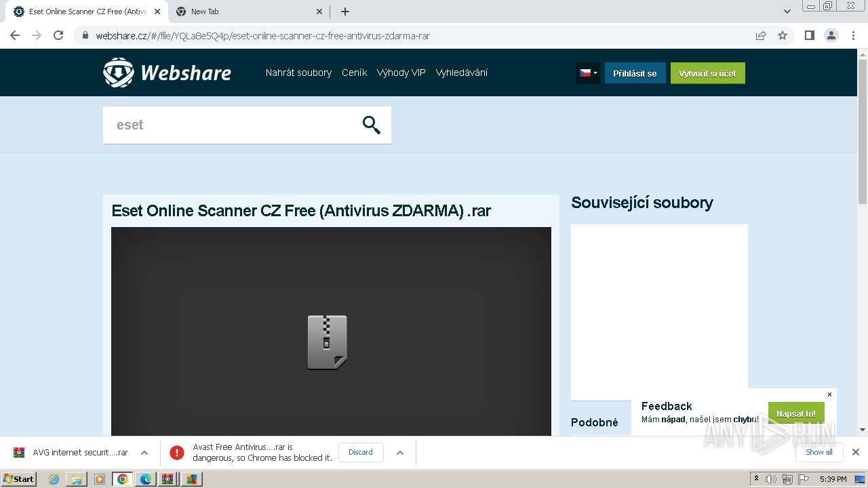Click the page vertical scrollbar thumb
Screen dimensions: 868x488
coord(863,132)
